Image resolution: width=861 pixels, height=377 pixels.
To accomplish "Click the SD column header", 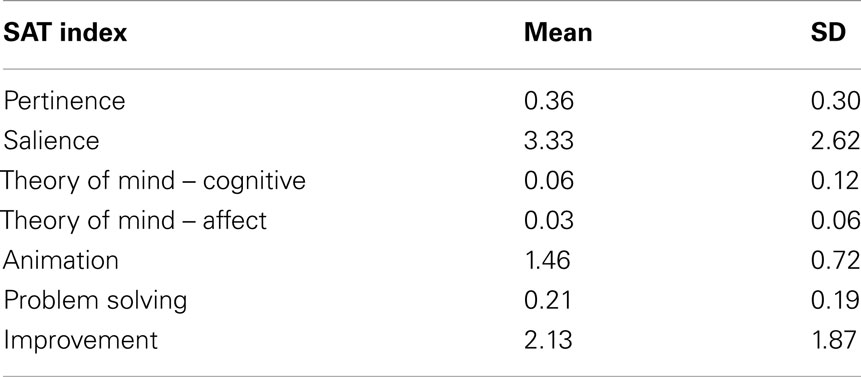I will (x=828, y=33).
